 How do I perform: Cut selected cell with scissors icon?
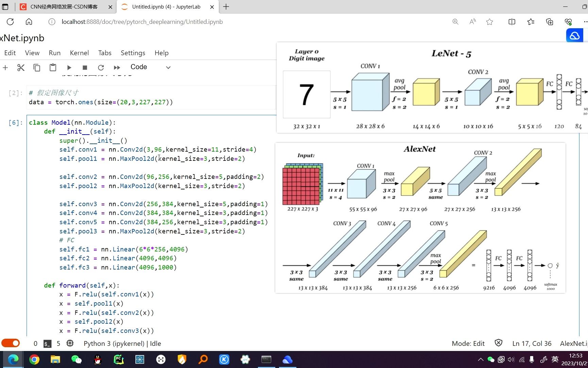coord(21,67)
